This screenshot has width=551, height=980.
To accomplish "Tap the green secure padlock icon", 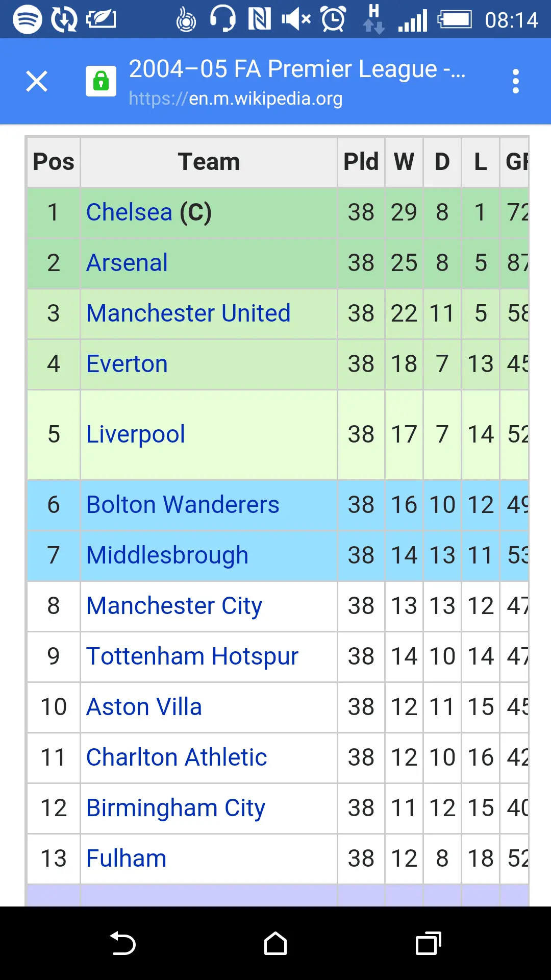I will pos(101,81).
